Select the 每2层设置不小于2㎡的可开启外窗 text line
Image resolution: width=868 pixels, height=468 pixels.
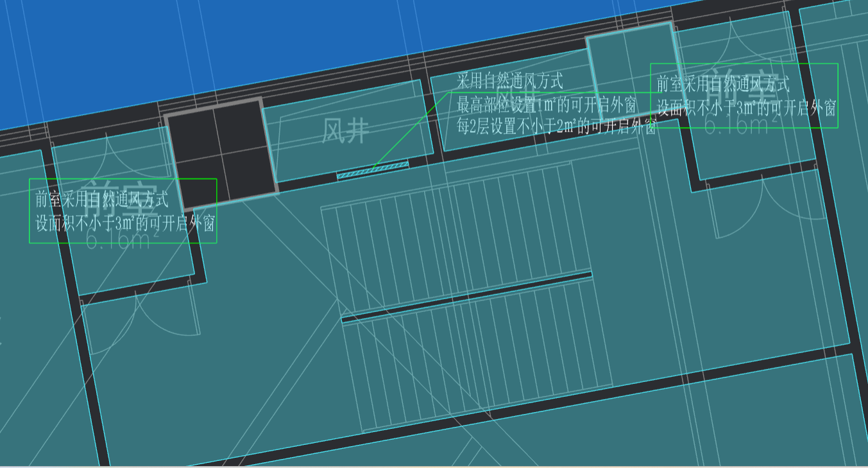pos(556,126)
